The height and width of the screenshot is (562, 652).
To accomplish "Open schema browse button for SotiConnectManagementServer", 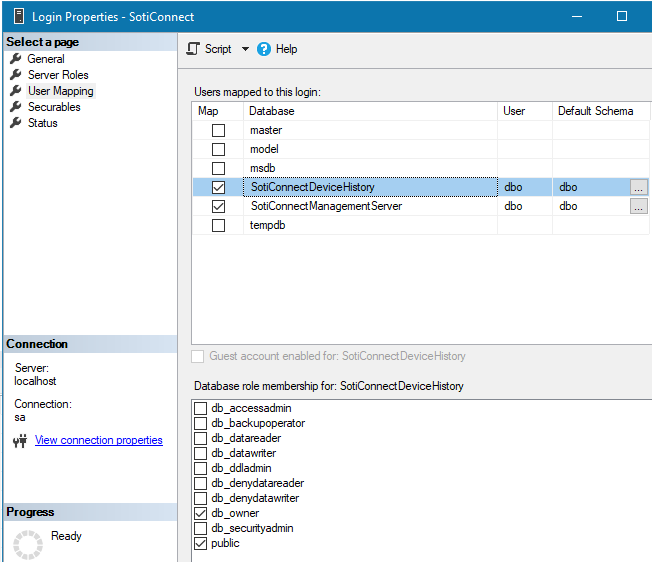I will (639, 206).
